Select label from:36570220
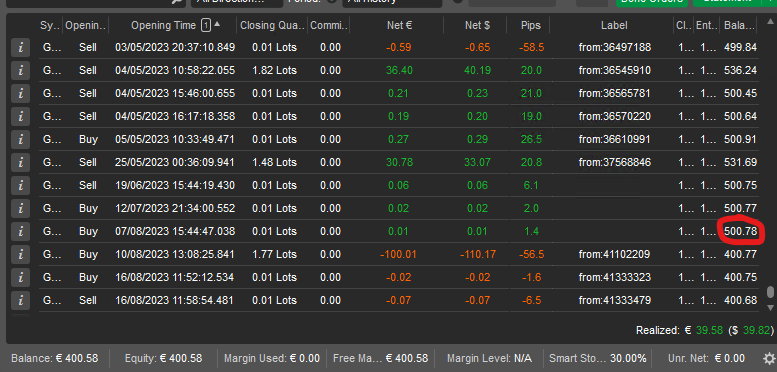 614,116
